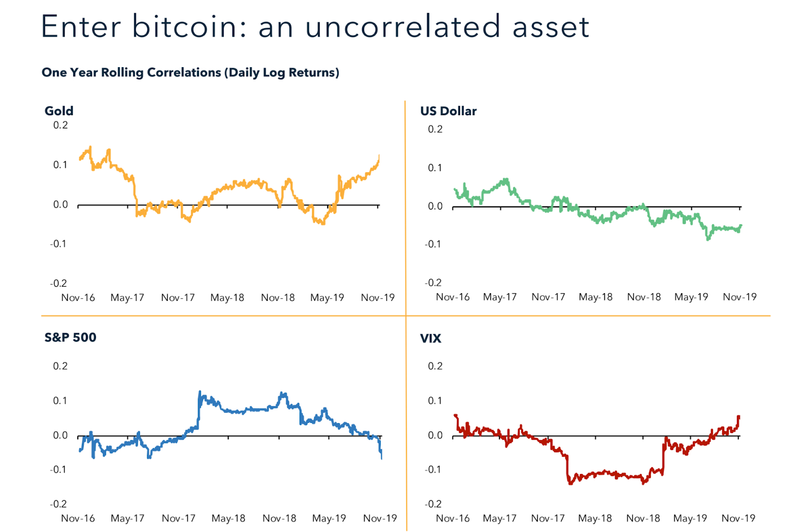The height and width of the screenshot is (532, 808).
Task: Click May-18 label on the US Dollar chart
Action: pos(595,297)
